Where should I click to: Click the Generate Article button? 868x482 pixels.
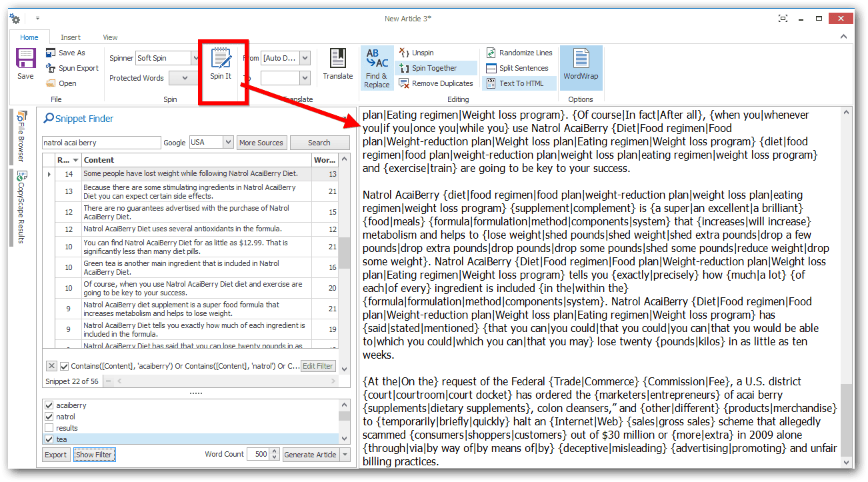(311, 455)
